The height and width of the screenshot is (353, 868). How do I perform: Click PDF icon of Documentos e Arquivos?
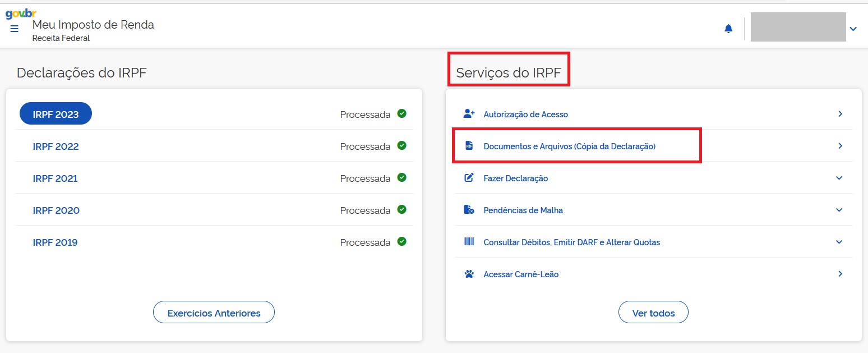469,146
